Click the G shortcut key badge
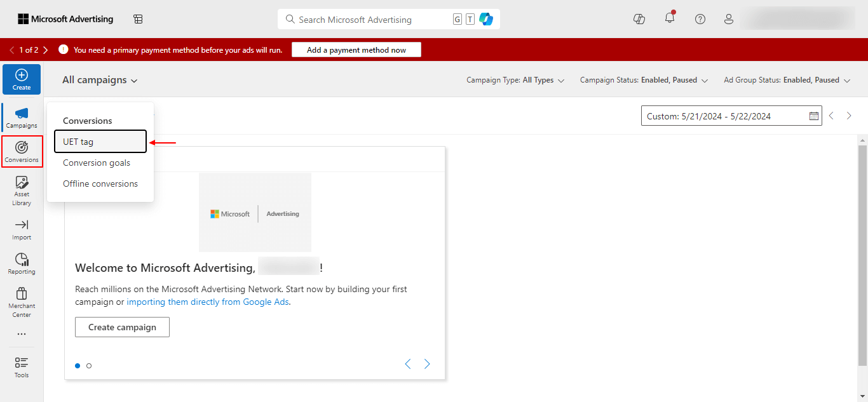The height and width of the screenshot is (402, 868). click(458, 19)
